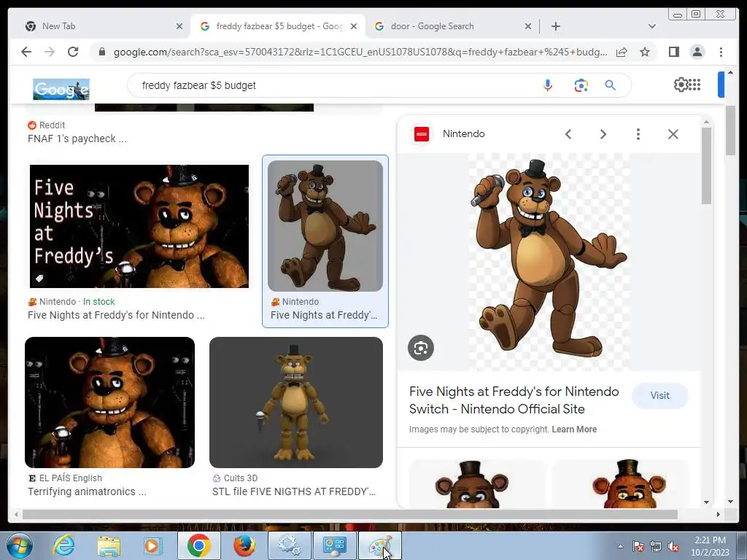Image resolution: width=747 pixels, height=560 pixels.
Task: Reload the current page
Action: 73,52
